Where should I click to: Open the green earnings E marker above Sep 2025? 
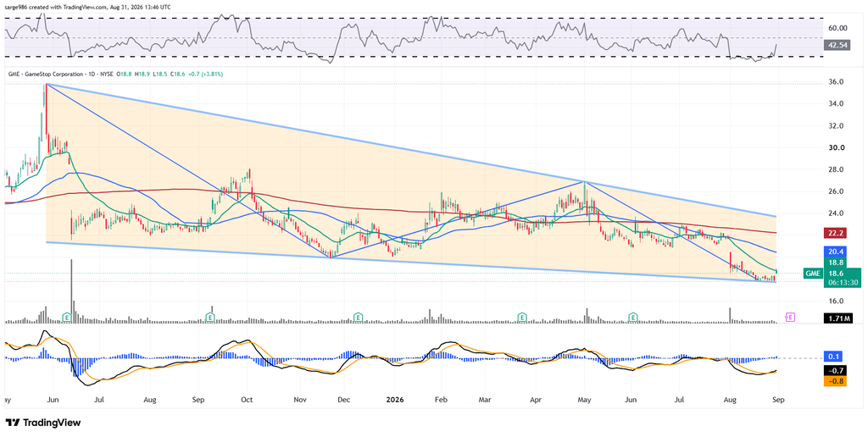coord(210,318)
